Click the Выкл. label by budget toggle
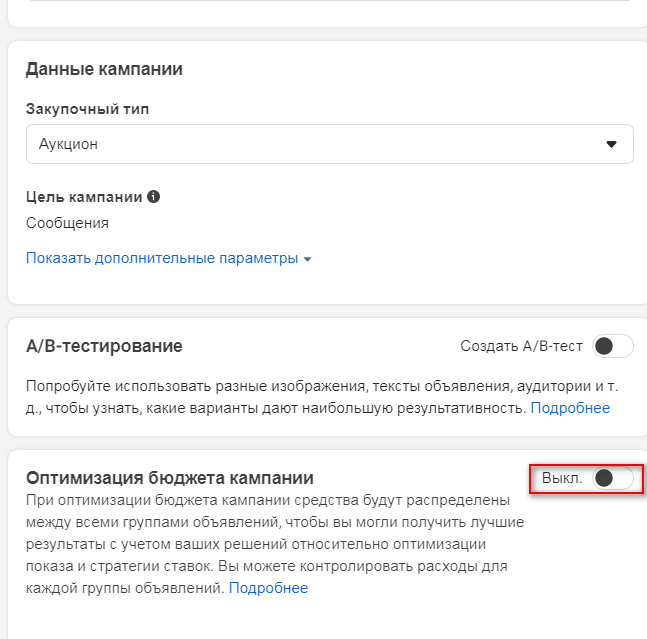647x639 pixels. tap(562, 478)
